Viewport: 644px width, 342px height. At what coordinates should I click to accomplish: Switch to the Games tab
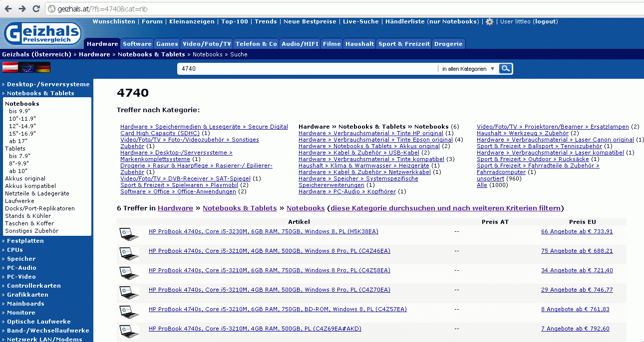coord(167,44)
